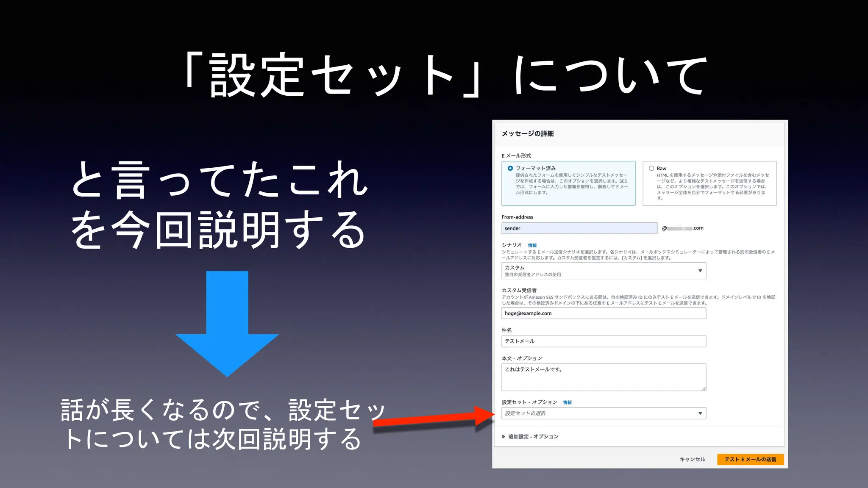868x488 pixels.
Task: Click the From-address label
Action: (x=517, y=217)
